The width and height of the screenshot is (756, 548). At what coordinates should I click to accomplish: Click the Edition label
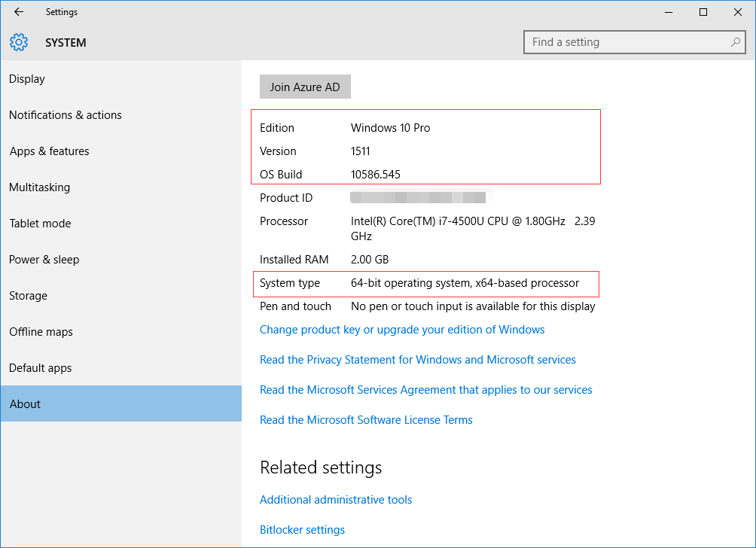[x=277, y=128]
